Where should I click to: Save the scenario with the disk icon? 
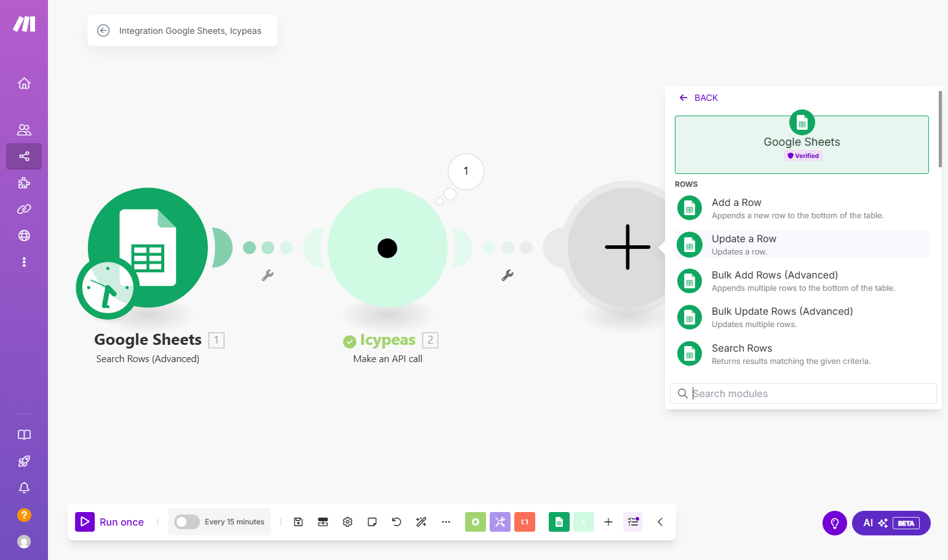298,522
